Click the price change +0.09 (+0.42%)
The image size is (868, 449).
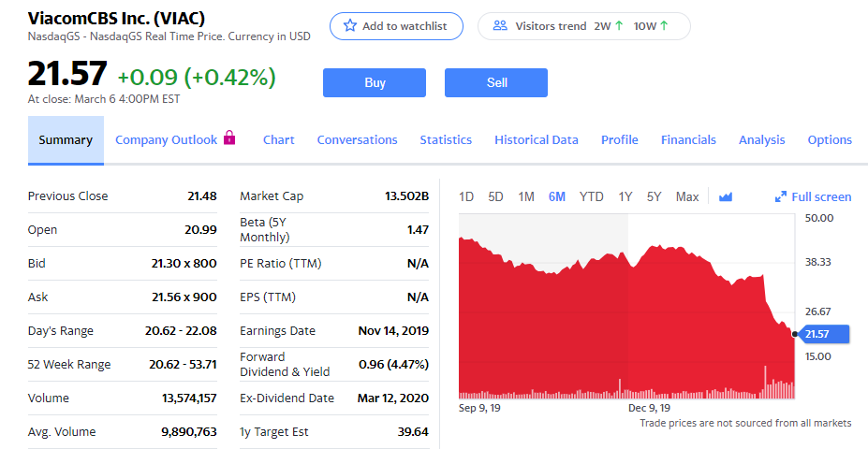(197, 77)
